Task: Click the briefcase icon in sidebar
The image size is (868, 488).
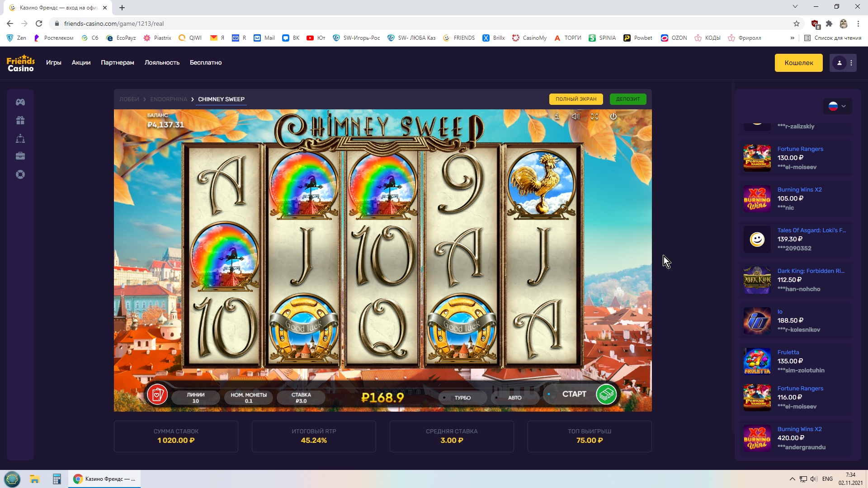Action: [x=20, y=156]
